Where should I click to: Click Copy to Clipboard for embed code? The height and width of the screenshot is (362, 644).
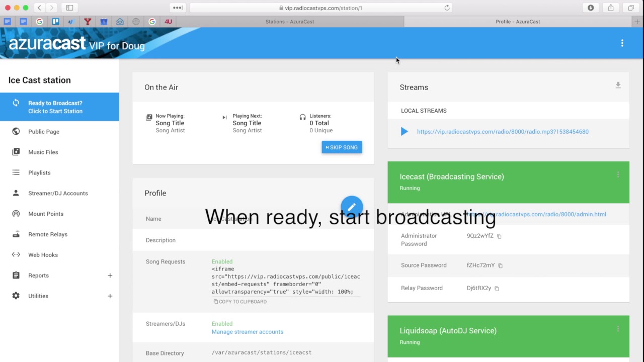[240, 302]
